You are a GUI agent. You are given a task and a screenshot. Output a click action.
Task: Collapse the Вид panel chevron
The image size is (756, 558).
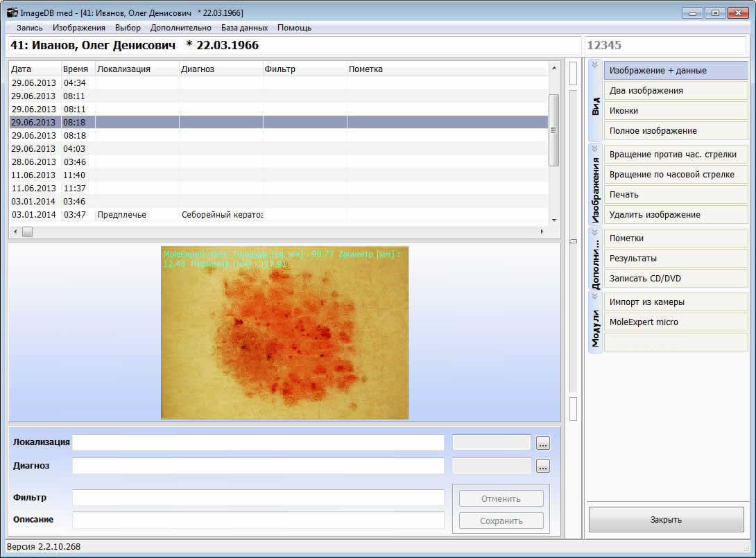(594, 65)
